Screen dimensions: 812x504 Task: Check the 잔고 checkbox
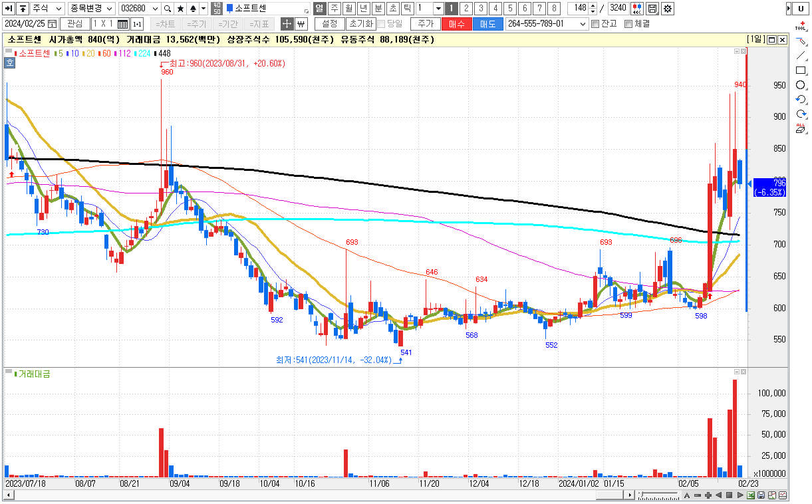[595, 24]
